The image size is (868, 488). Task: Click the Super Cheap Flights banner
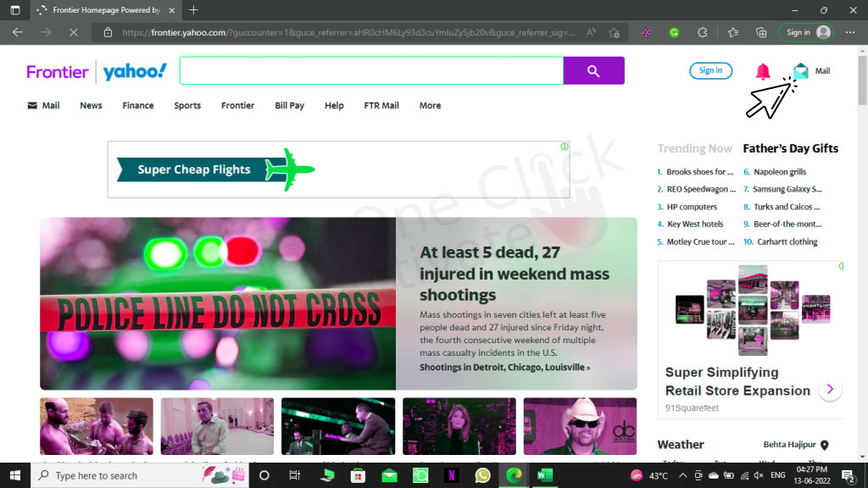(338, 169)
